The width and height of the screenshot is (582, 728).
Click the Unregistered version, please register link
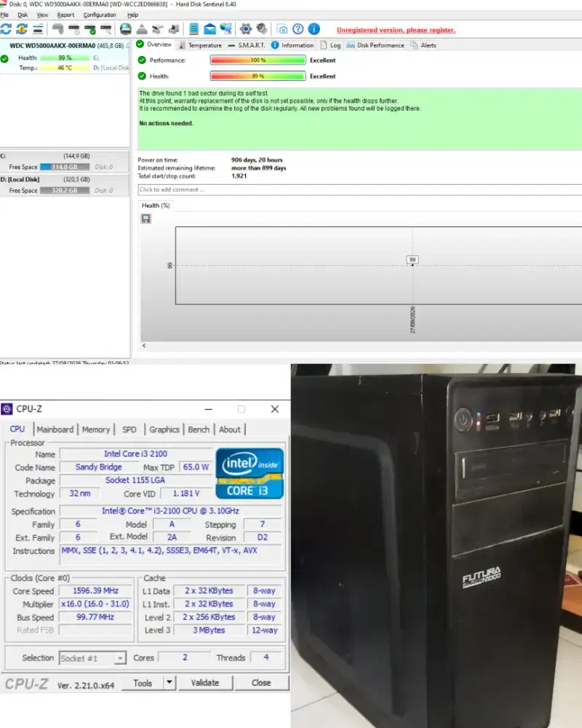[396, 30]
